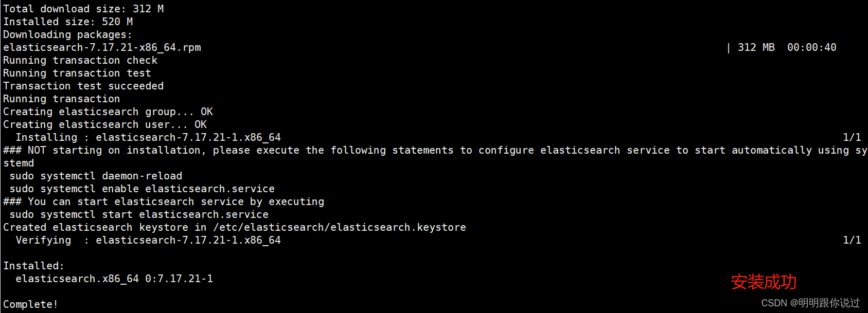Click the "Installing : elasticsearch-7.17.21-1.x86_64" line

[148, 137]
